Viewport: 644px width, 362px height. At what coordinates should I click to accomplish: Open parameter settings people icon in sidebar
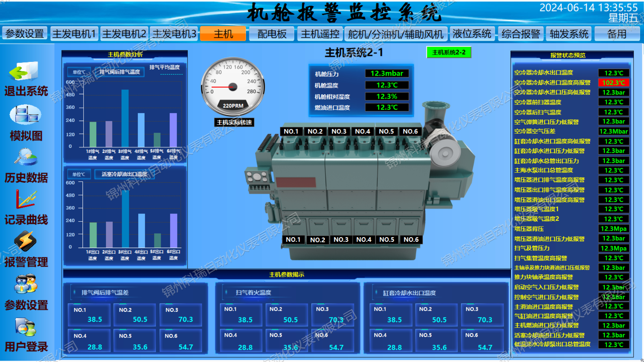tap(25, 284)
